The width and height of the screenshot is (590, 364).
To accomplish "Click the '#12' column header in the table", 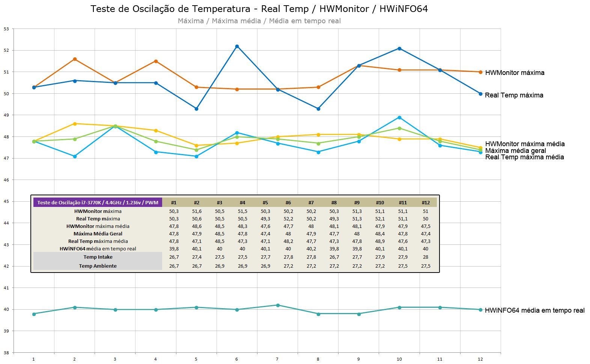I will (x=426, y=202).
